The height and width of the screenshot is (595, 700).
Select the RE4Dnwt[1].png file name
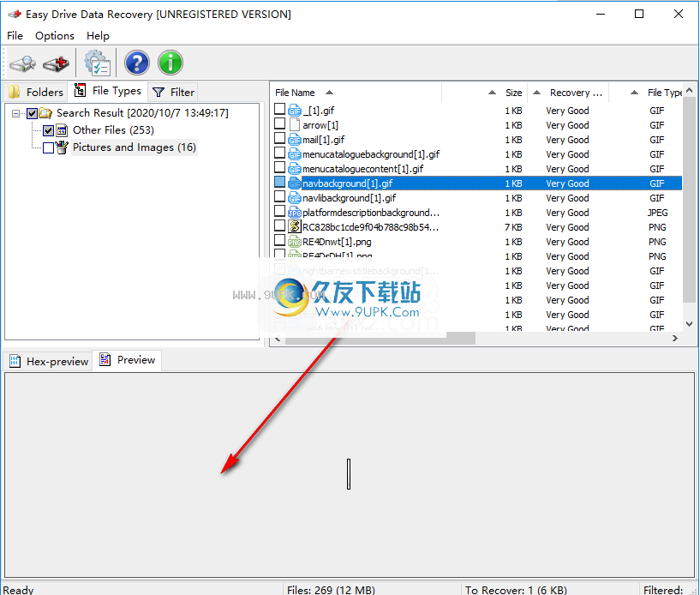[x=337, y=242]
